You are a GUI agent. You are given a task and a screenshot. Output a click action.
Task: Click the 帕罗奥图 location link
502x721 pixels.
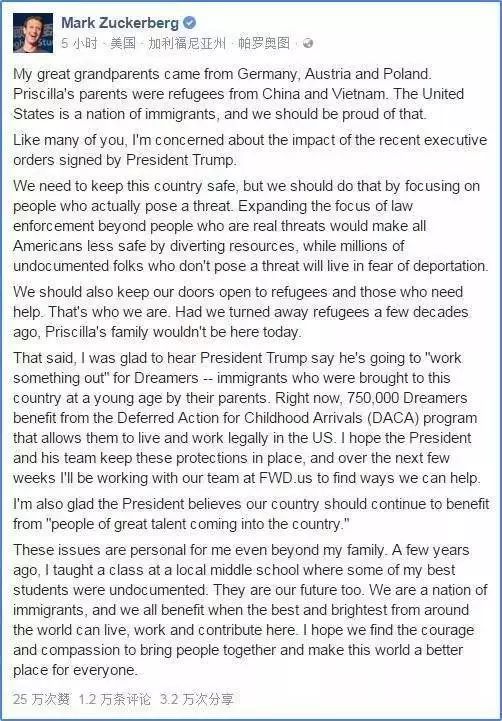click(x=264, y=44)
